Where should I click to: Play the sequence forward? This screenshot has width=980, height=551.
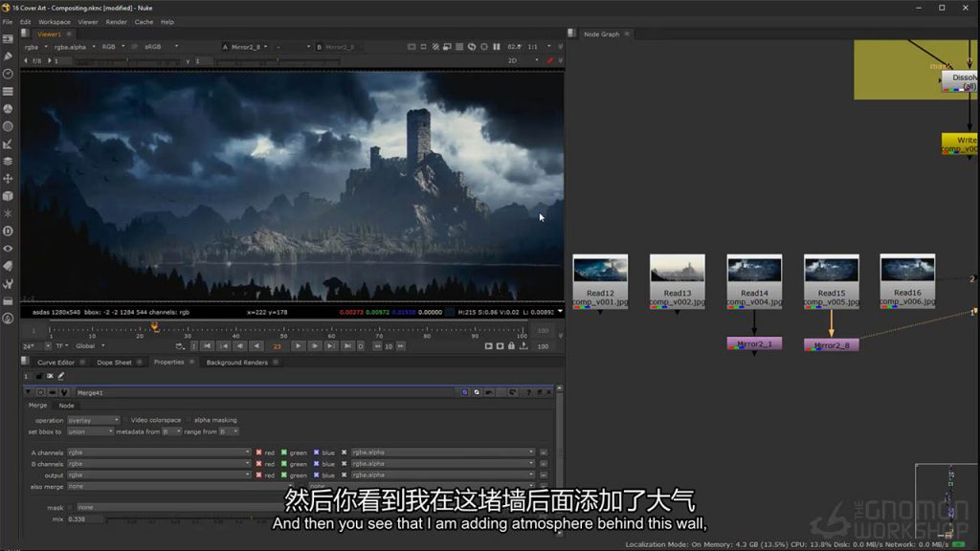coord(299,346)
